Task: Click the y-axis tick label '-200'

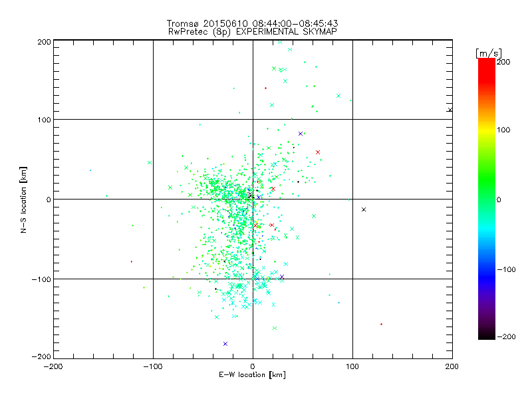Action: [x=41, y=356]
